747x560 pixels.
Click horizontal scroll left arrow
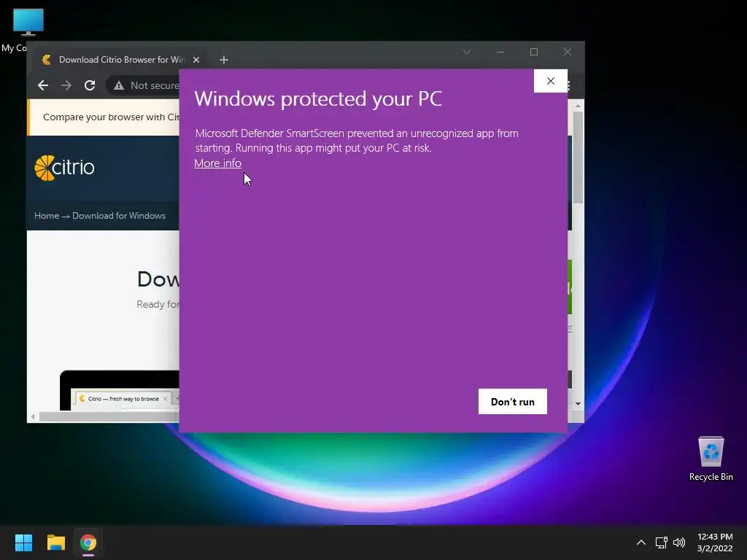coord(33,416)
